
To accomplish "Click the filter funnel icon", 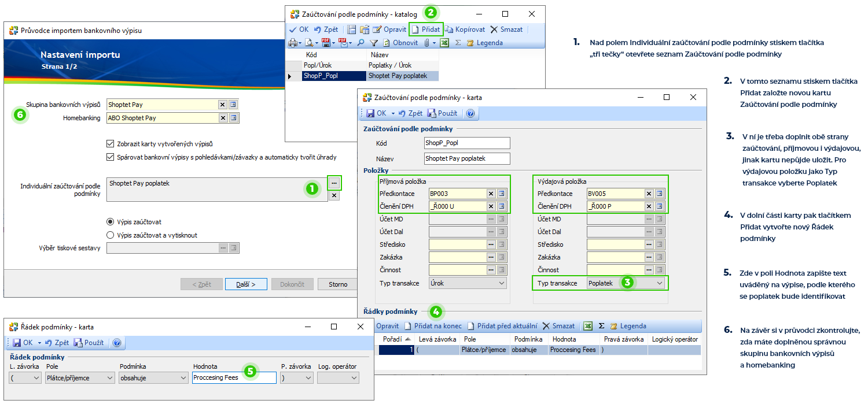I will coord(374,43).
